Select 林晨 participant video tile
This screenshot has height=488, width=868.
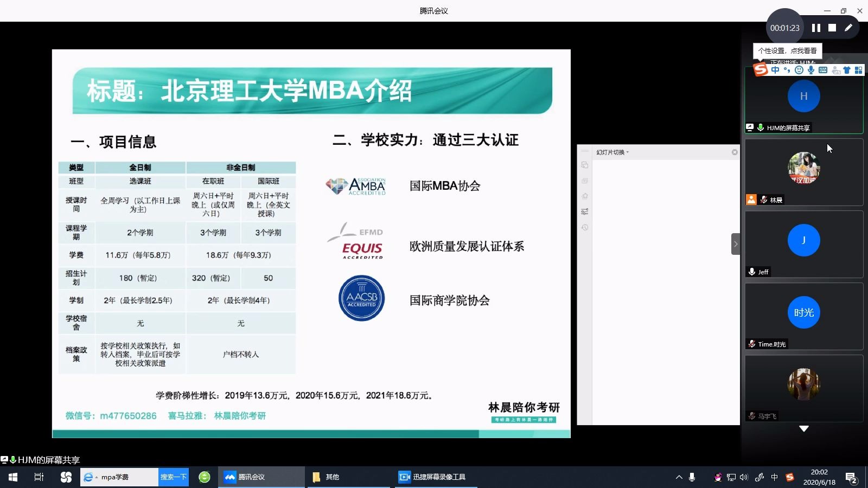804,172
